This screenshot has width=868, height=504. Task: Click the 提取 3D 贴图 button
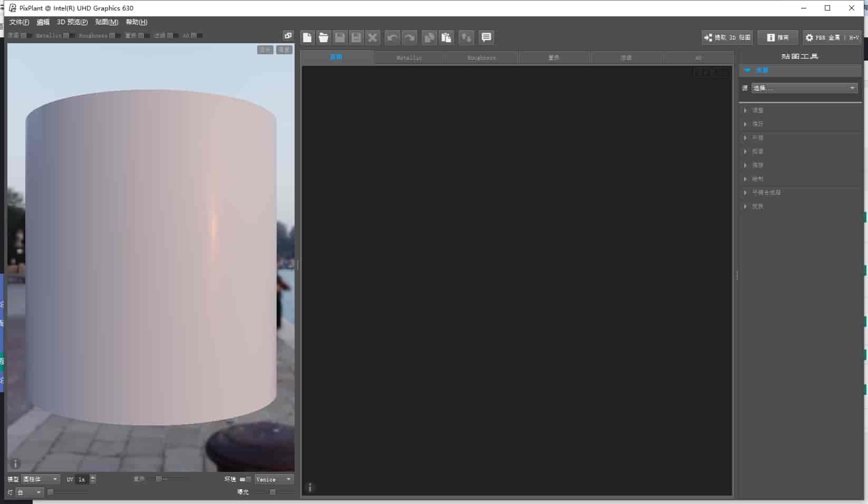[x=727, y=37]
